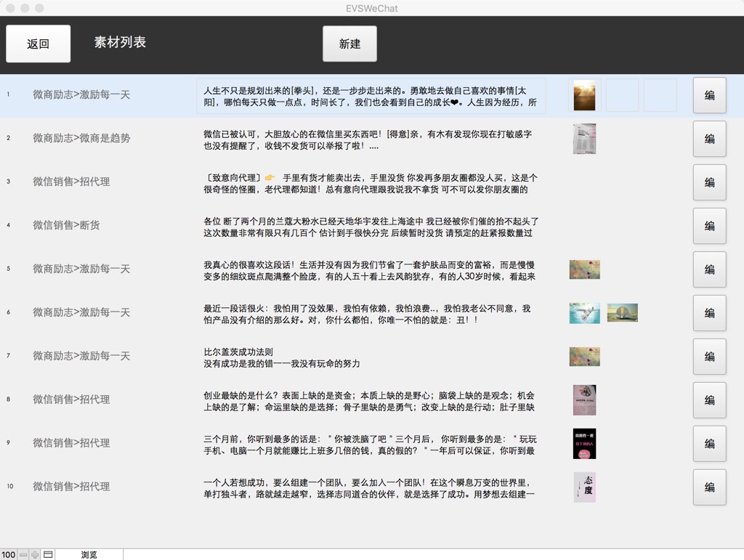Image resolution: width=744 pixels, height=560 pixels.
Task: Click the zoom in plus icon
Action: point(35,555)
